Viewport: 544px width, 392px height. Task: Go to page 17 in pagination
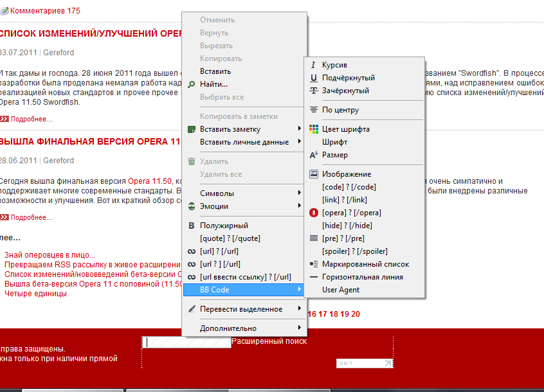coord(323,314)
